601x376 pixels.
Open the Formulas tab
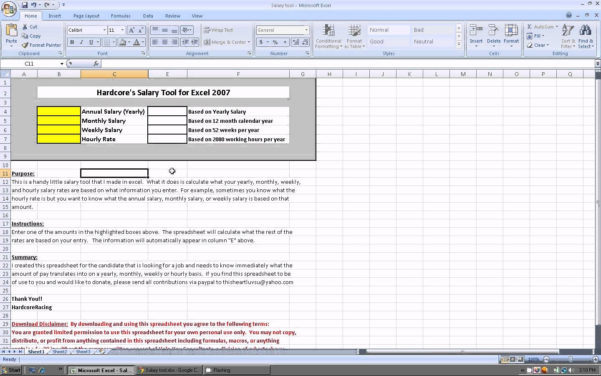(121, 16)
